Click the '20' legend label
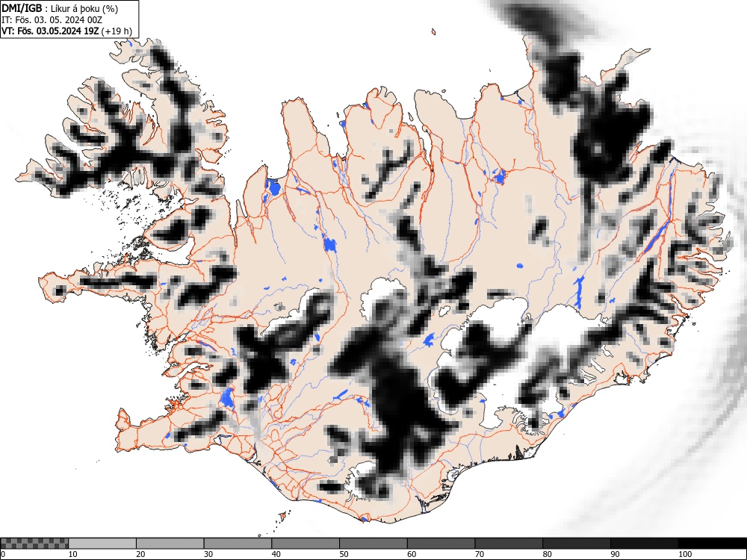Screen dimensions: 747x560 pos(140,554)
